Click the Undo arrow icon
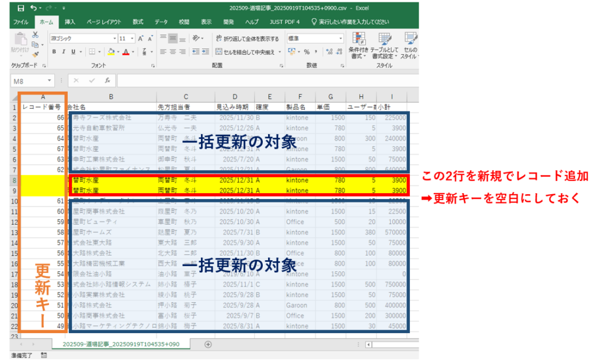Image resolution: width=598 pixels, height=364 pixels. [x=33, y=8]
